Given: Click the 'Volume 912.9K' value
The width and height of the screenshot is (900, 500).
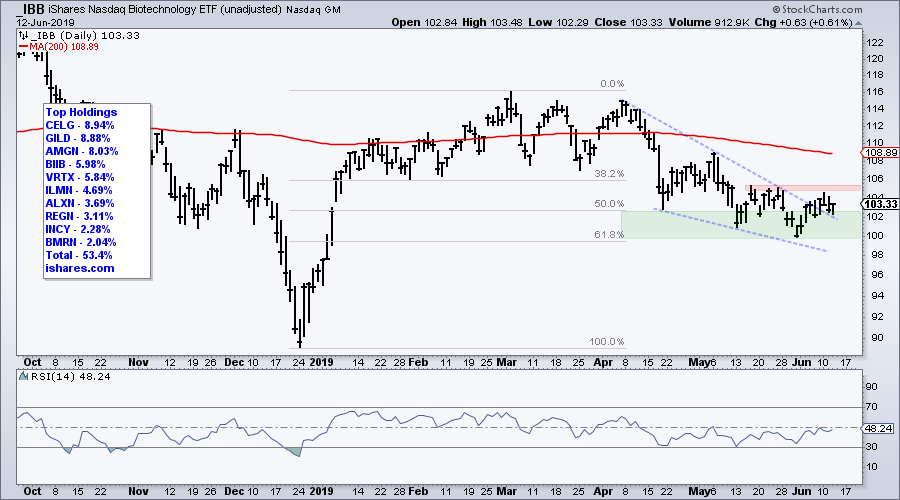Looking at the screenshot, I should pyautogui.click(x=708, y=22).
